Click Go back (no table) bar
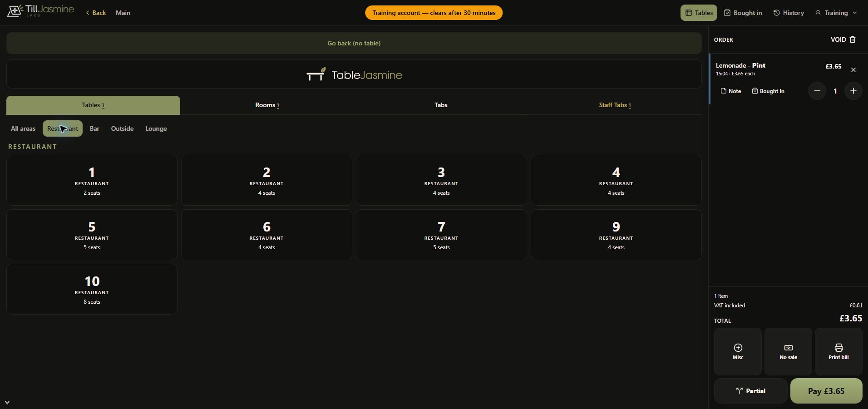The width and height of the screenshot is (868, 409). (x=354, y=43)
